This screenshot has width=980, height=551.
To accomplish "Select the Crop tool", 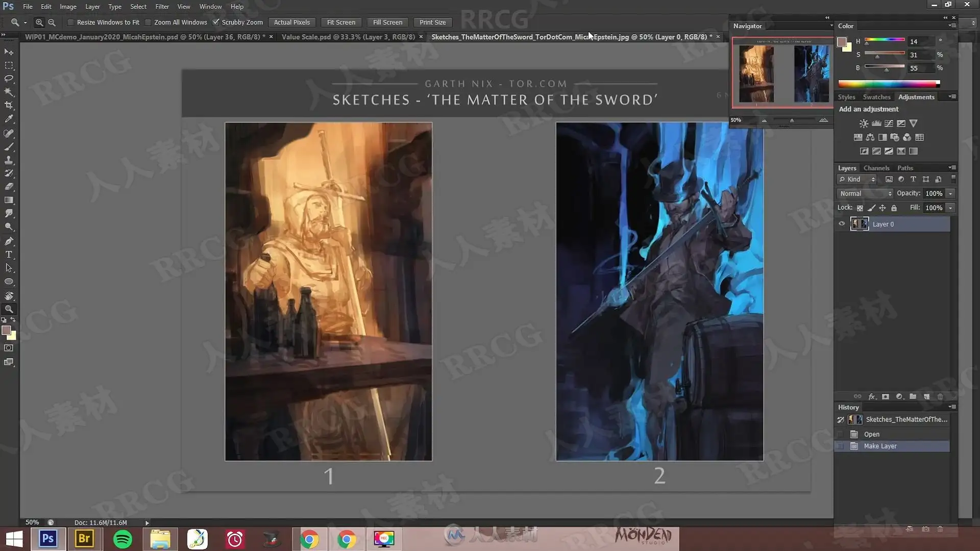I will [x=9, y=106].
